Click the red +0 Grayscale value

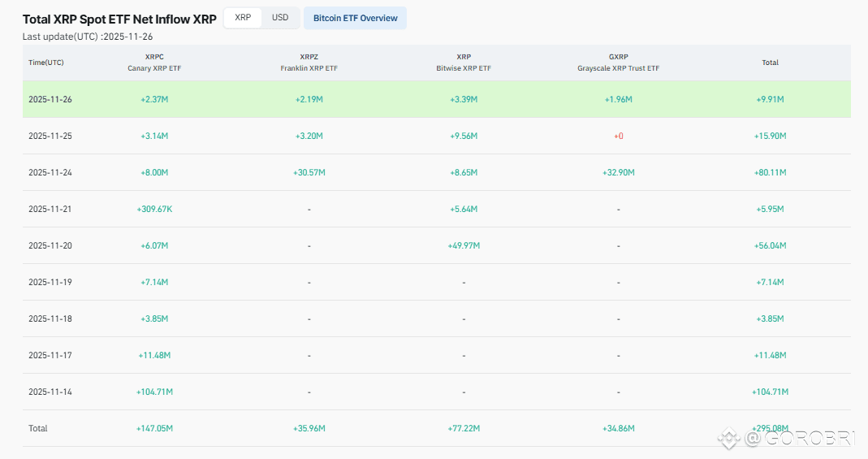618,136
